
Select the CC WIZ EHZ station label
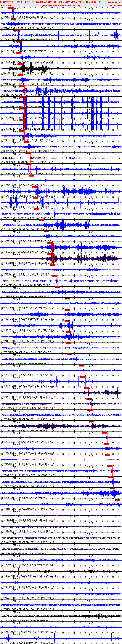(27, 285)
